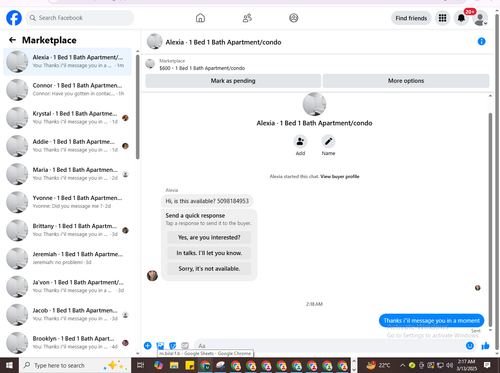This screenshot has height=373, width=500.
Task: Show hidden system tray icons
Action: (x=402, y=365)
